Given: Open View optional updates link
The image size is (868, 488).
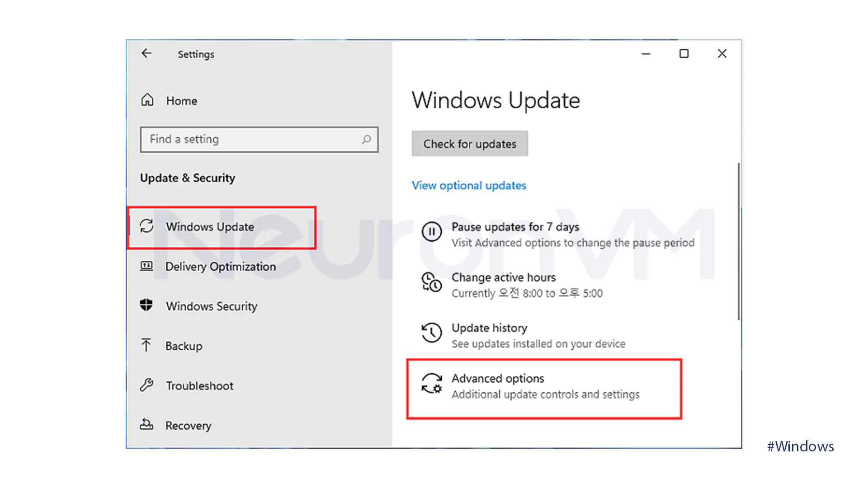Looking at the screenshot, I should 468,185.
